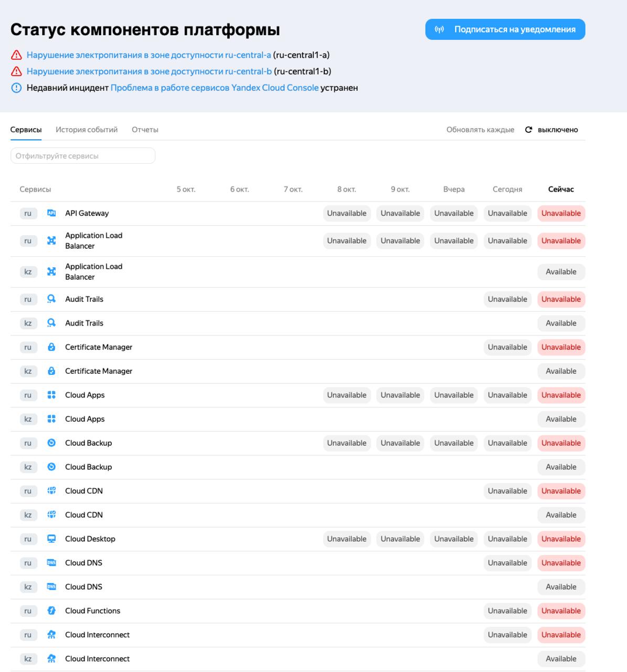Click the ru Cloud DNS icon

pos(51,563)
